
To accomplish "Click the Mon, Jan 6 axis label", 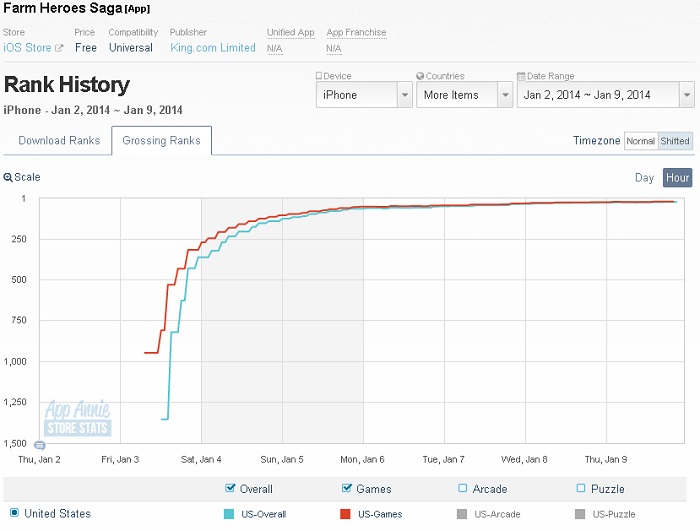I will (362, 460).
